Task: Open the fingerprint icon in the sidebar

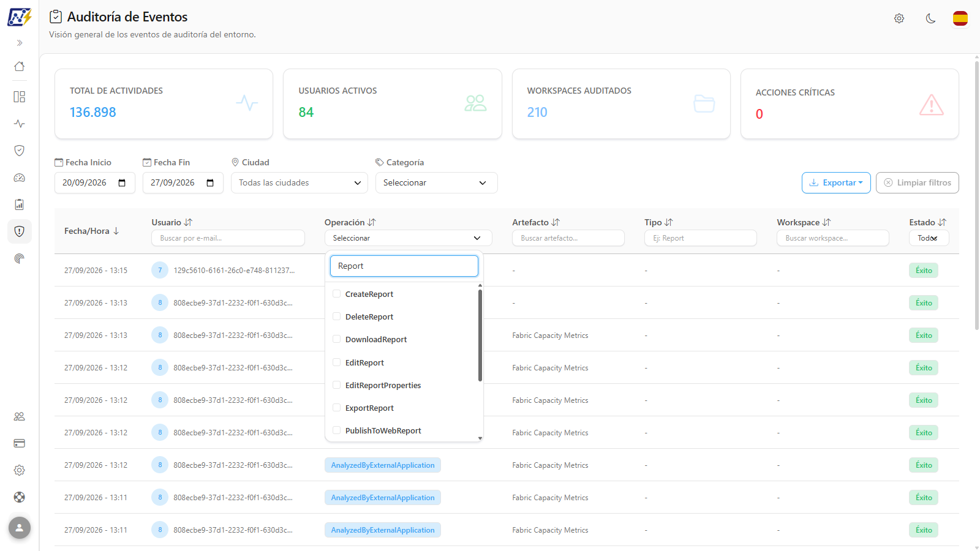Action: pyautogui.click(x=20, y=258)
